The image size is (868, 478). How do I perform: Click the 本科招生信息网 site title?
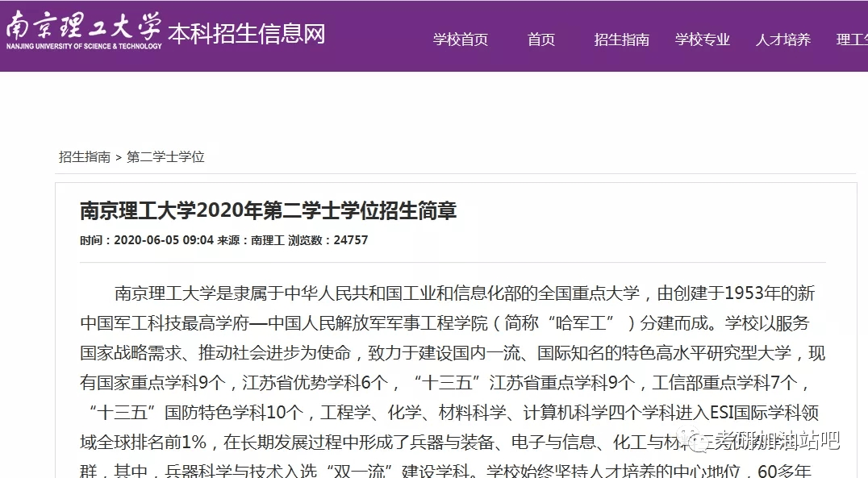(246, 34)
